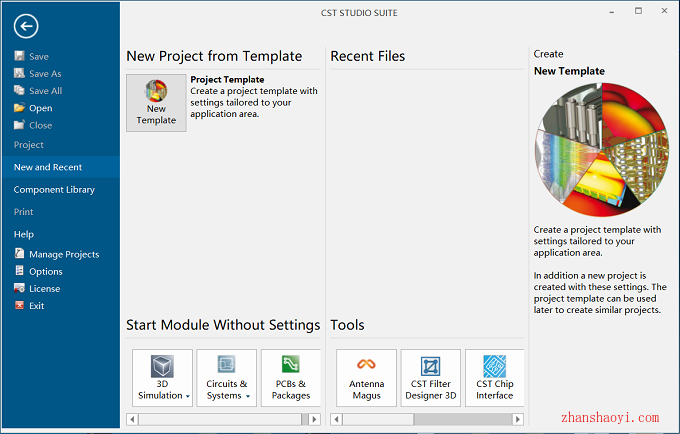Click the back arrow circle button
This screenshot has height=434, width=680.
(x=26, y=26)
